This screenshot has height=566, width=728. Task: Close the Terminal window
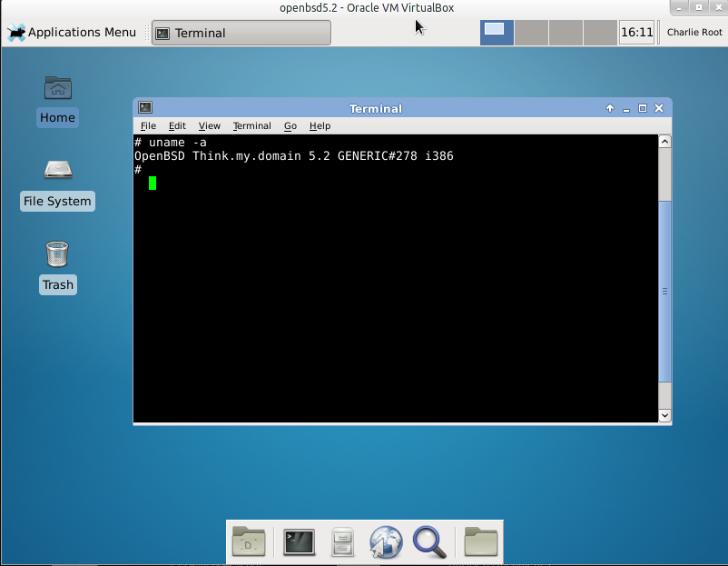pyautogui.click(x=659, y=108)
